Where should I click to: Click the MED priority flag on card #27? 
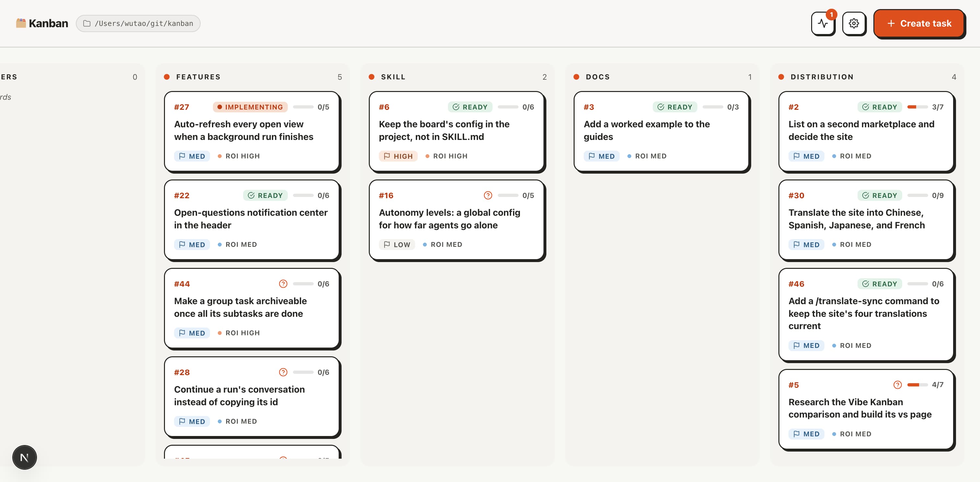click(192, 156)
